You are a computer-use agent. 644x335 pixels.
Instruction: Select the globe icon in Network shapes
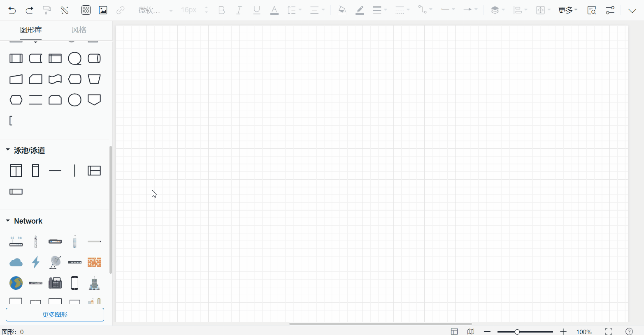(x=16, y=283)
